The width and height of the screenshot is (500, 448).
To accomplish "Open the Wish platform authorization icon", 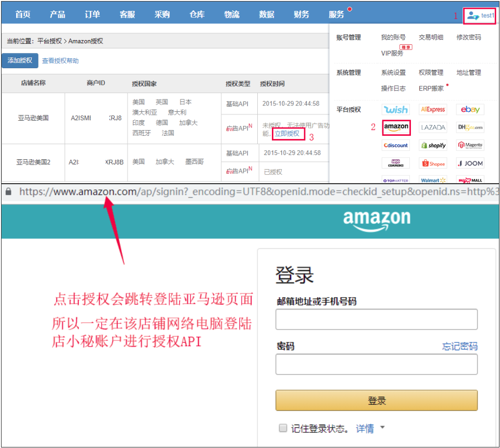I will click(396, 110).
